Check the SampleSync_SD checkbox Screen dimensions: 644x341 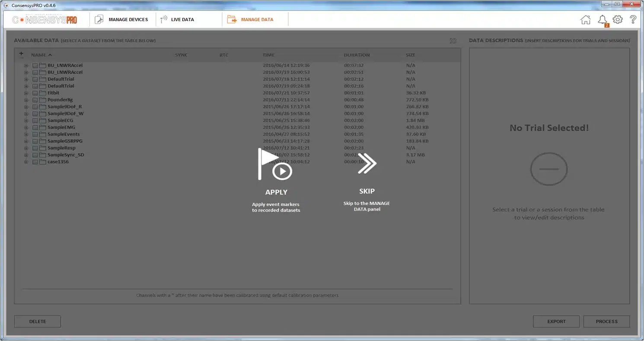35,155
